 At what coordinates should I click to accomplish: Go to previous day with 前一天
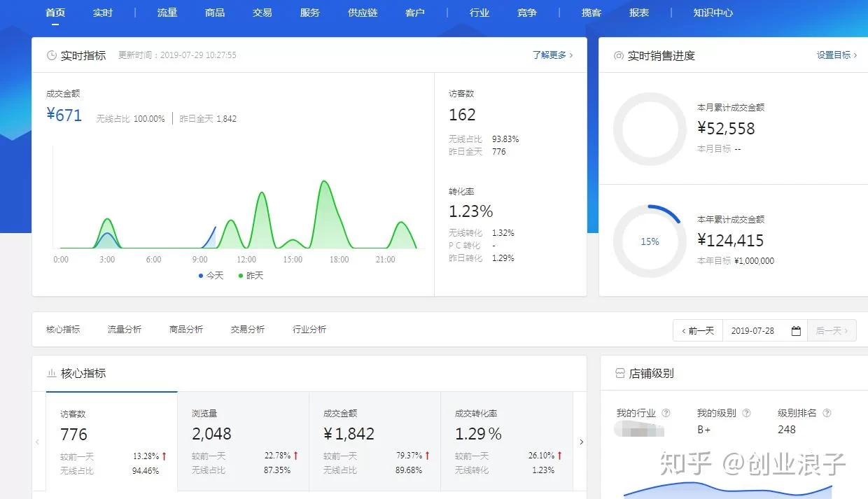point(697,331)
